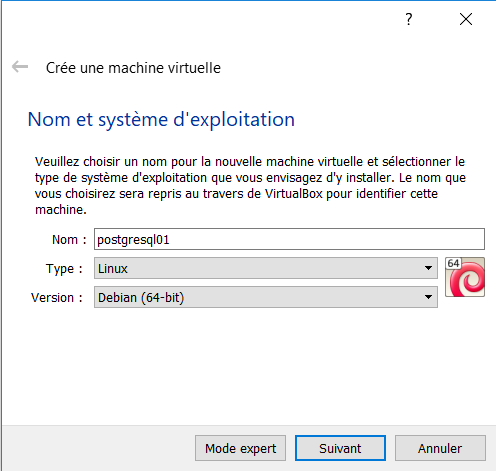Click the 64 badge on OS icon

453,263
